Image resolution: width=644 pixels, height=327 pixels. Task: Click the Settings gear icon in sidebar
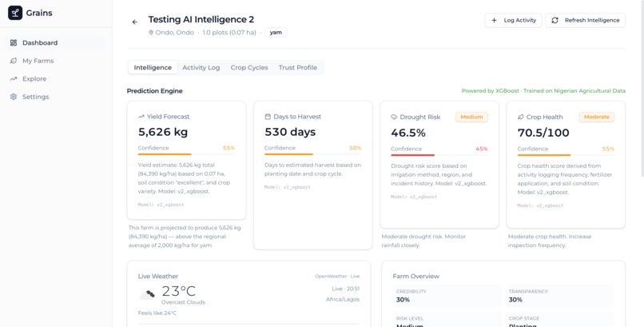tap(14, 97)
